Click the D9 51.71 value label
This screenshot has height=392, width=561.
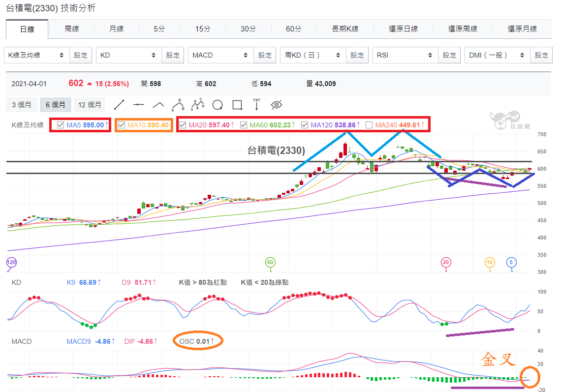point(139,282)
